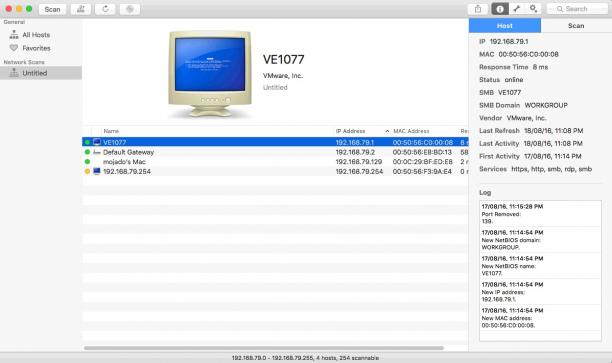Click the status bar hosts summary
Viewport: 612px width, 363px height.
point(305,358)
